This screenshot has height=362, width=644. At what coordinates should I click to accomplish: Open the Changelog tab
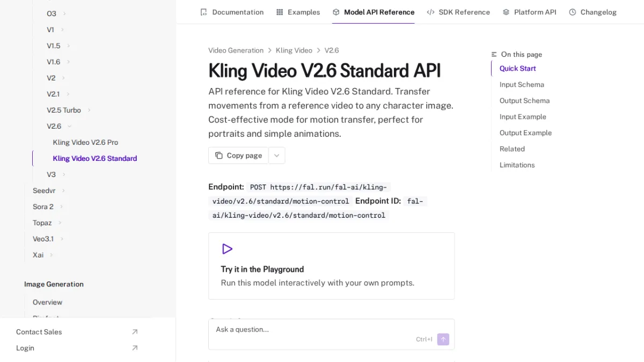(592, 12)
